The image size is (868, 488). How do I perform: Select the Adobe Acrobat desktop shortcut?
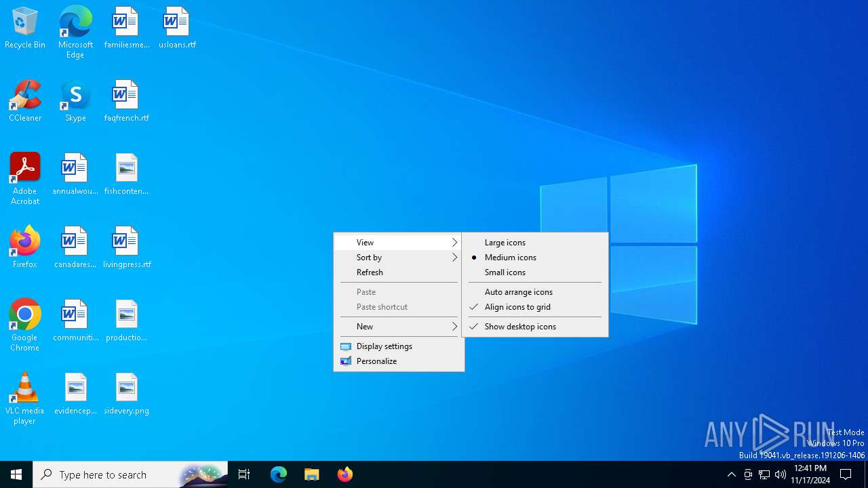[x=25, y=178]
